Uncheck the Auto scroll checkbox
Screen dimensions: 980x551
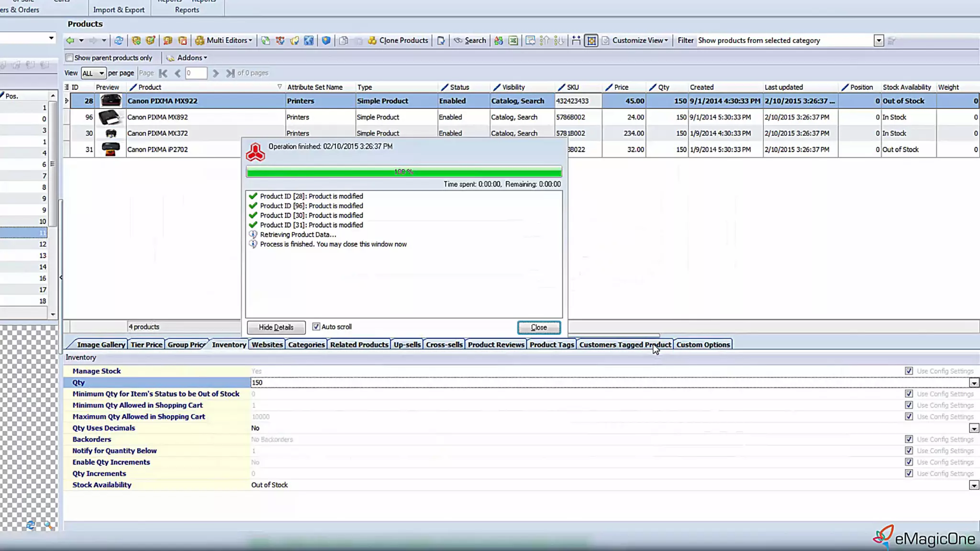(316, 327)
